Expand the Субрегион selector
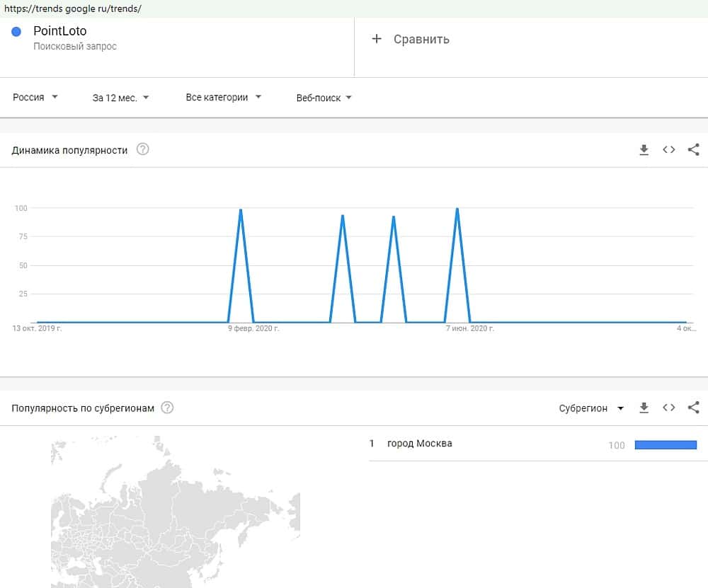The width and height of the screenshot is (708, 588). [591, 408]
